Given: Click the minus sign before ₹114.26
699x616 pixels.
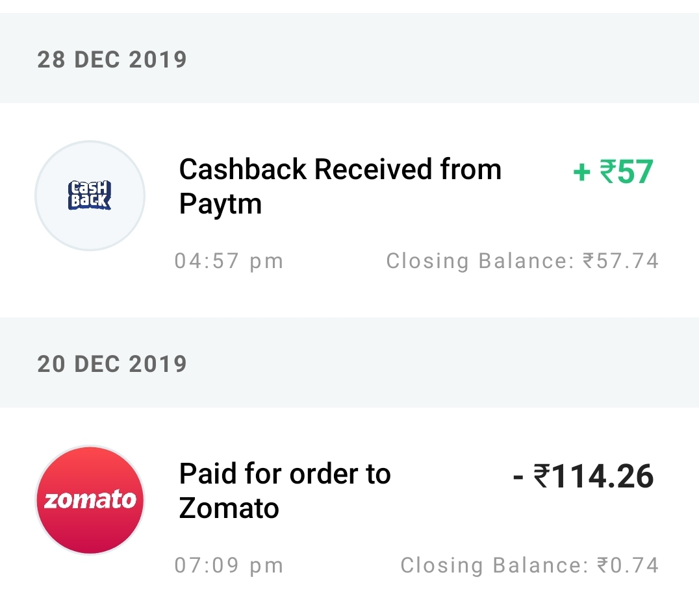Looking at the screenshot, I should [518, 477].
